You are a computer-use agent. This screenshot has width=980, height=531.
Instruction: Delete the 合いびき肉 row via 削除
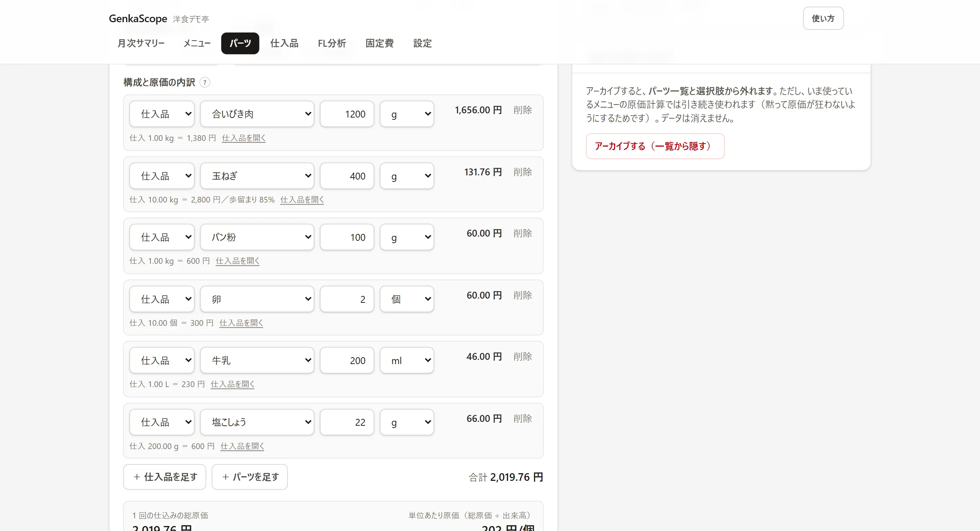point(523,110)
